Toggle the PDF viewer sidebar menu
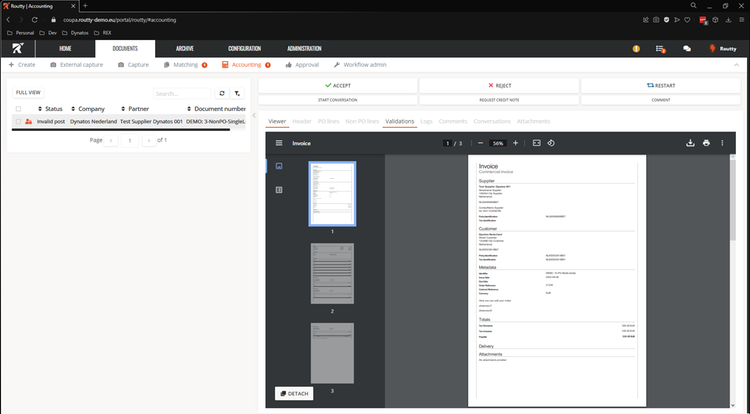The height and width of the screenshot is (414, 750). click(281, 143)
